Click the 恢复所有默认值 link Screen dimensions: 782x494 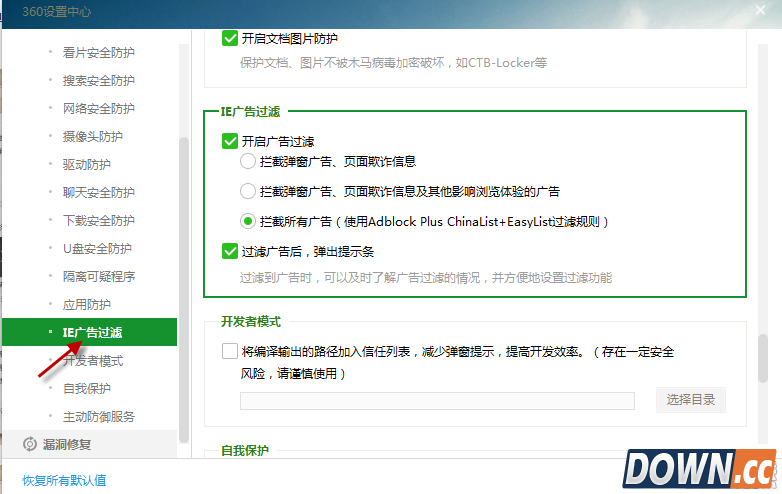coord(65,480)
